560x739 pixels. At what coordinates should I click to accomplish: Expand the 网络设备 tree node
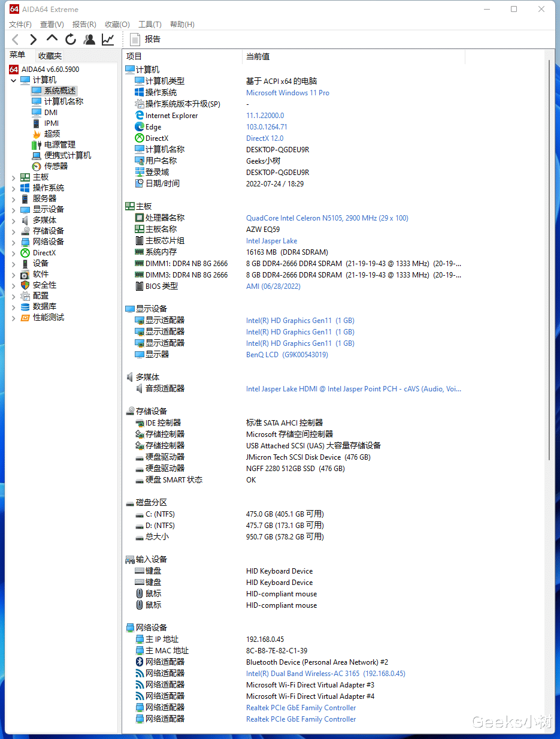click(x=14, y=242)
